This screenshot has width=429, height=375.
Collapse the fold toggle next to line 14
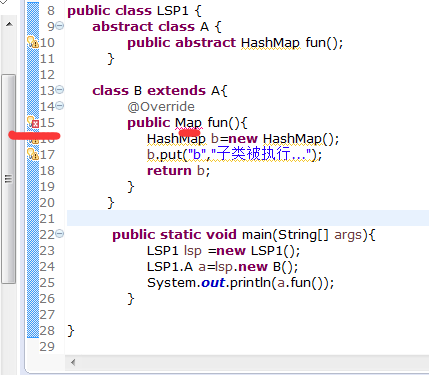[60, 106]
